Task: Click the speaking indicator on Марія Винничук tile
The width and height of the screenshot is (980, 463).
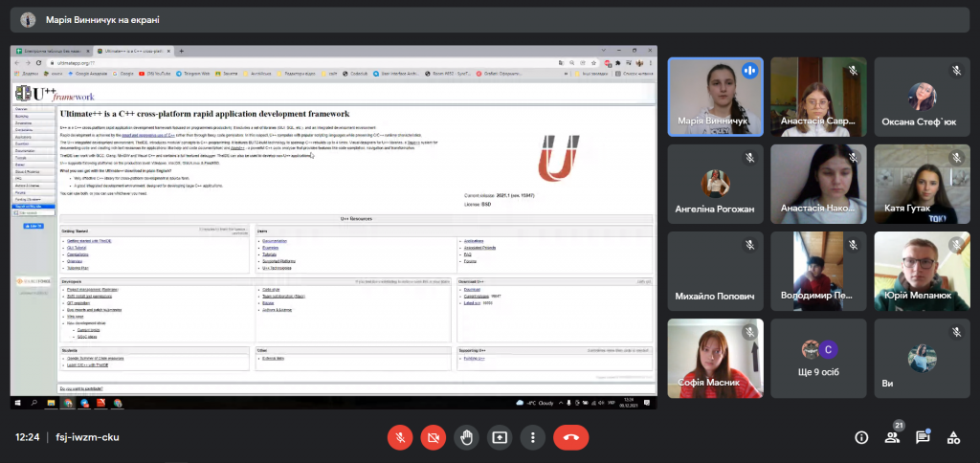Action: point(749,71)
